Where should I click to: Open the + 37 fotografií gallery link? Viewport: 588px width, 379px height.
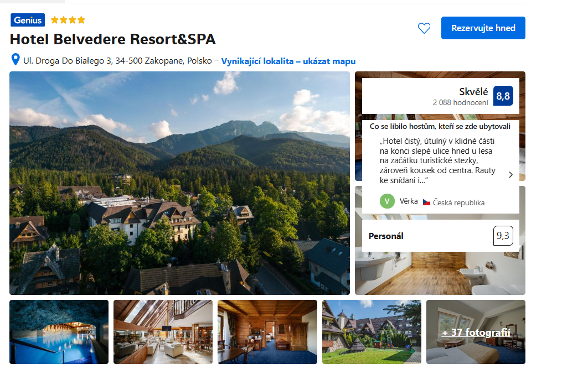[476, 332]
